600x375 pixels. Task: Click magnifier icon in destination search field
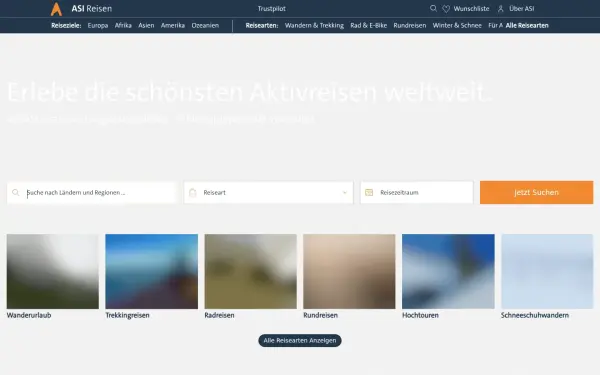pyautogui.click(x=16, y=192)
